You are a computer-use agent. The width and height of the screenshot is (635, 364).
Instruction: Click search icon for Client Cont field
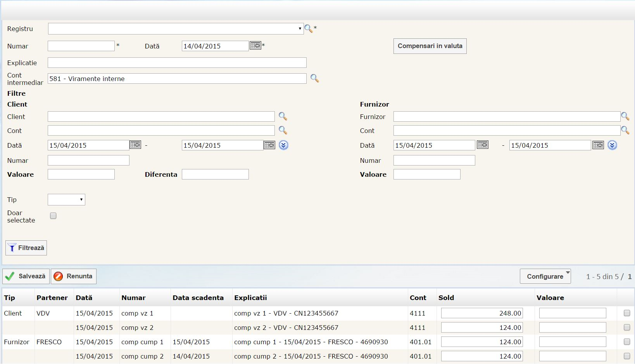click(283, 130)
